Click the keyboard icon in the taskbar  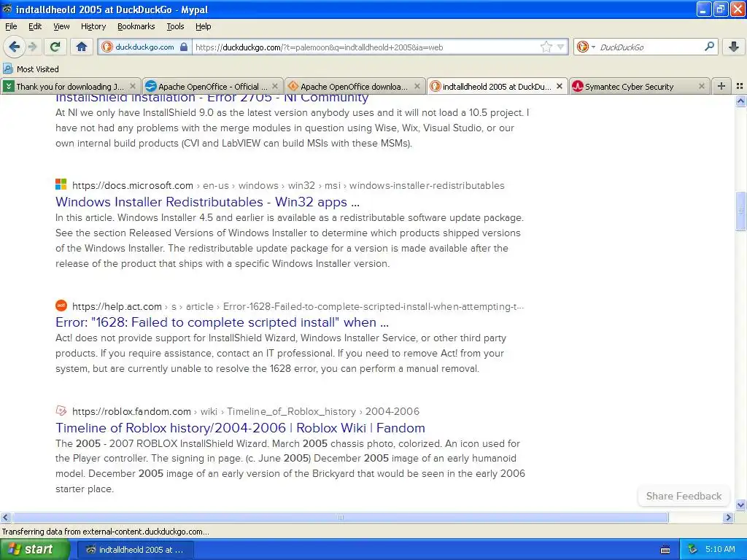pyautogui.click(x=665, y=550)
